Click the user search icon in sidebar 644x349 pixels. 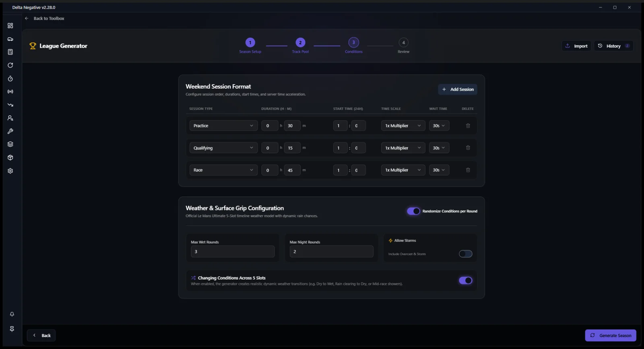pos(10,118)
